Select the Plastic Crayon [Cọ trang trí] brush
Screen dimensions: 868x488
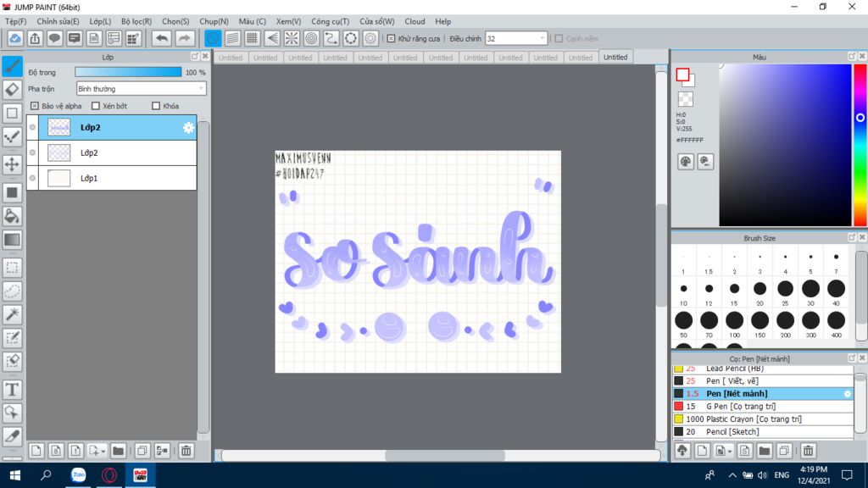(763, 419)
